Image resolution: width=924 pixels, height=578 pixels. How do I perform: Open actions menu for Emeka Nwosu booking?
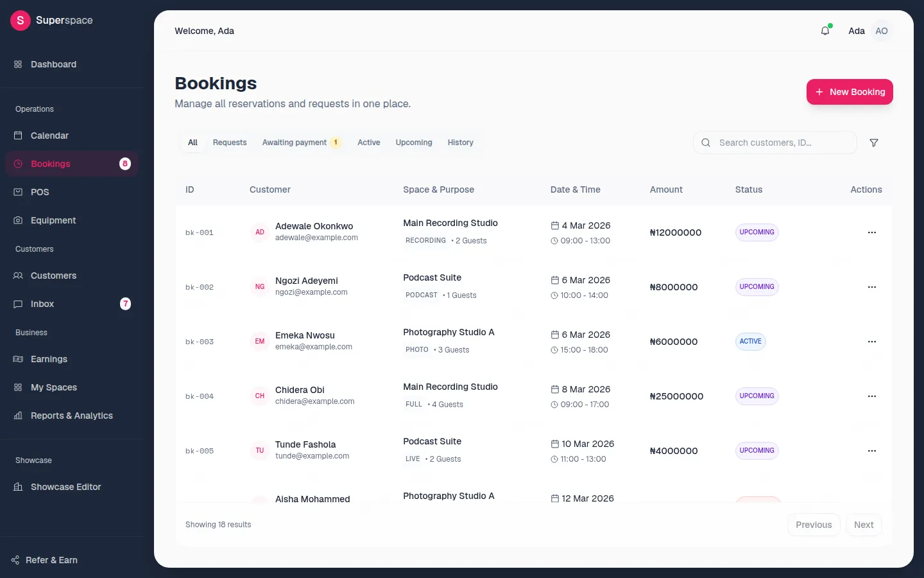[871, 342]
